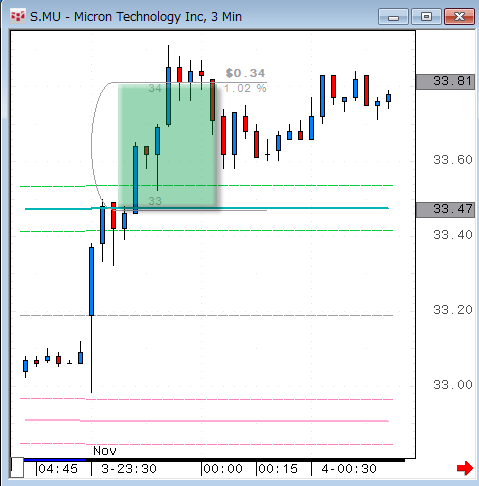The height and width of the screenshot is (486, 479).
Task: Maximize the S.MU chart window
Action: click(426, 17)
